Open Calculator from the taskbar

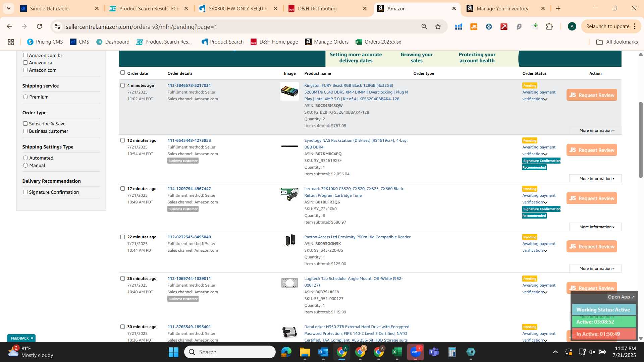point(452,352)
